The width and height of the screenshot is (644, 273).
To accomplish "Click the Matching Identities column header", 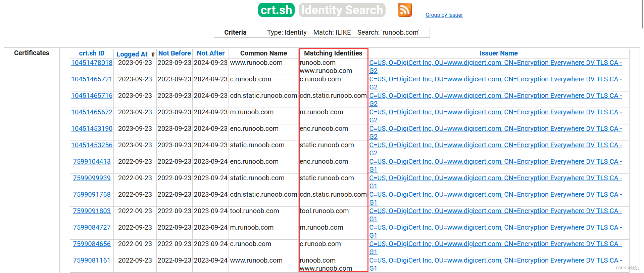I will (333, 53).
